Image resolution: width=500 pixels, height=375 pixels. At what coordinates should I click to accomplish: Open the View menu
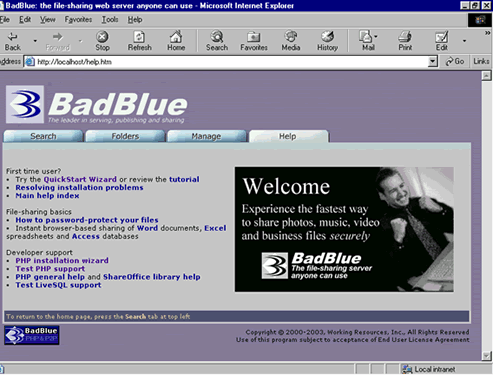tap(48, 20)
